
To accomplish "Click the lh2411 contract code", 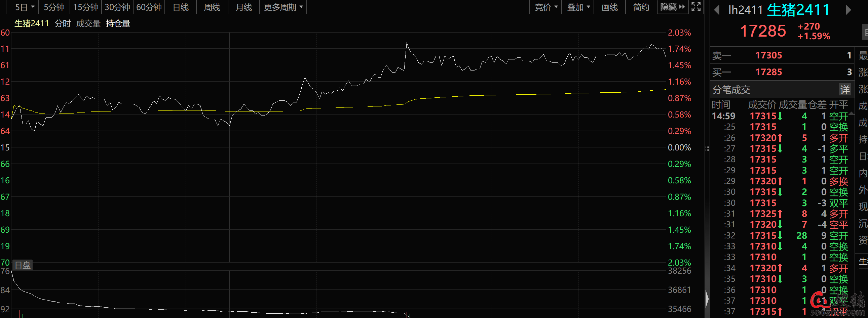I will pos(745,10).
